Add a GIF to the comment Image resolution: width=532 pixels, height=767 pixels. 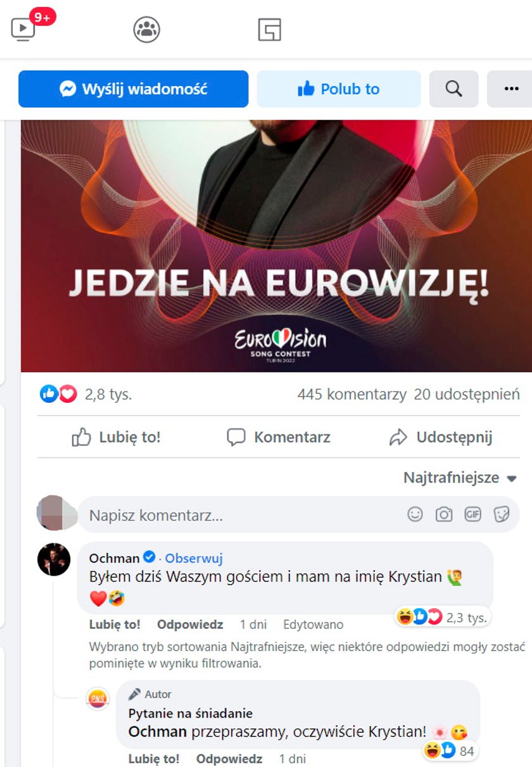click(x=472, y=514)
